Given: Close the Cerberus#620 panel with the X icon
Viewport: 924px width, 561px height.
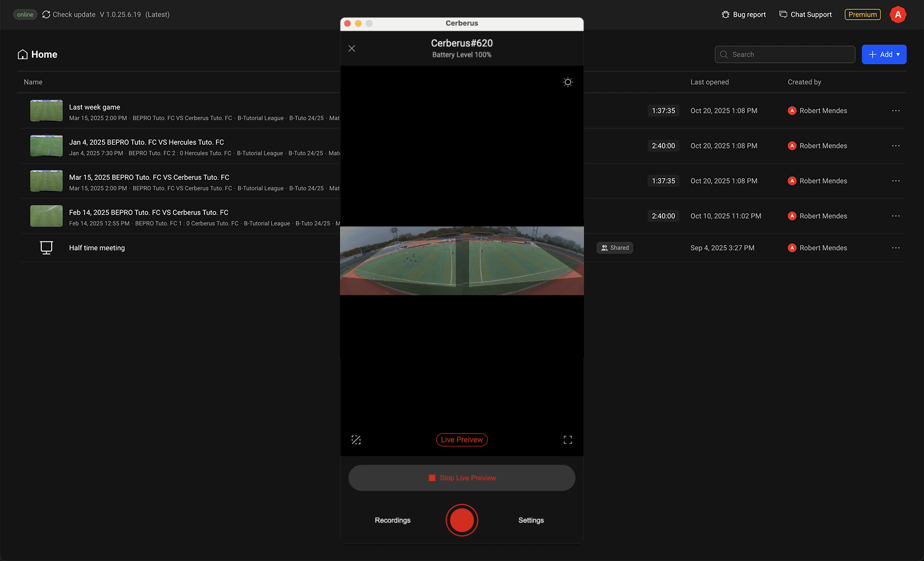Looking at the screenshot, I should [x=352, y=49].
